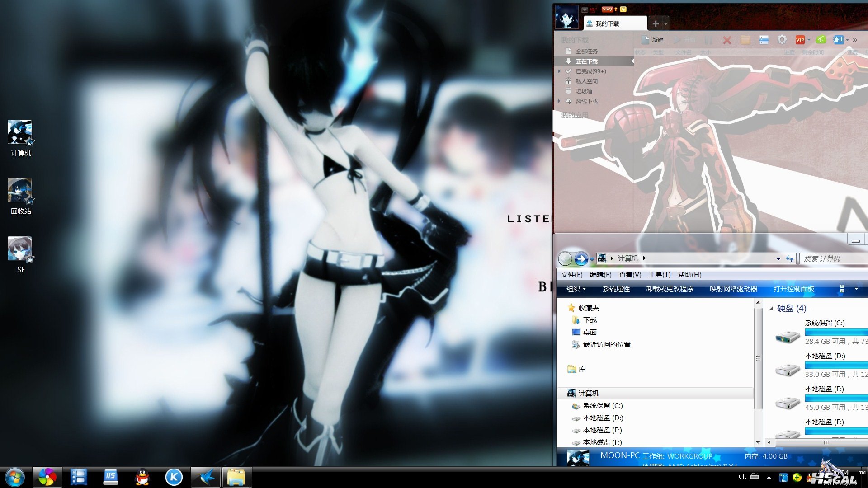Click 打开控制面板 in Explorer toolbar
The image size is (868, 488).
[x=794, y=289]
